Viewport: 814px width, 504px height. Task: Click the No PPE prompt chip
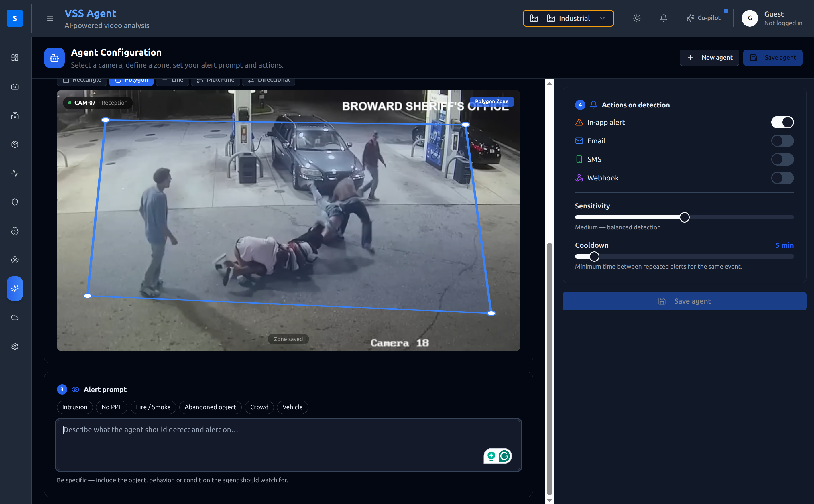pos(112,407)
